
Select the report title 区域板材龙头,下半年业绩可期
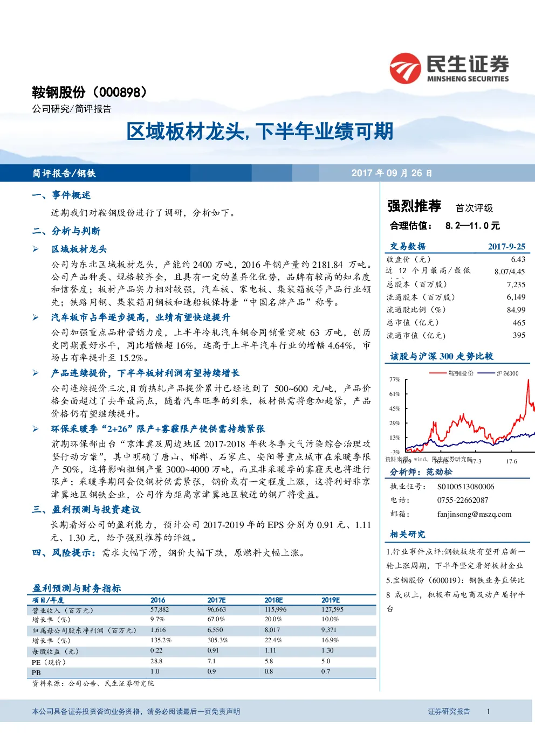tap(259, 131)
